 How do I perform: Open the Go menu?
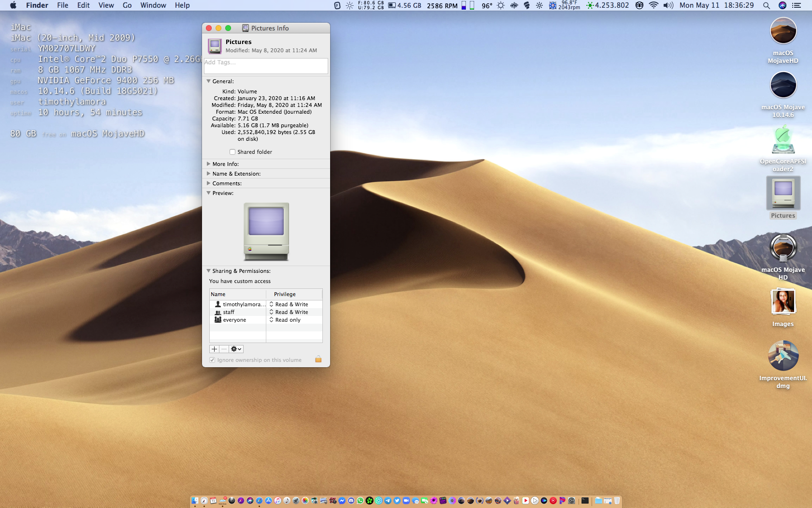click(x=127, y=5)
